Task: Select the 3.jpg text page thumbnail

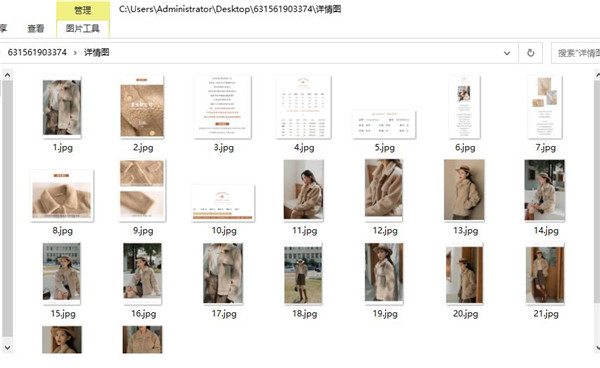Action: coord(223,107)
